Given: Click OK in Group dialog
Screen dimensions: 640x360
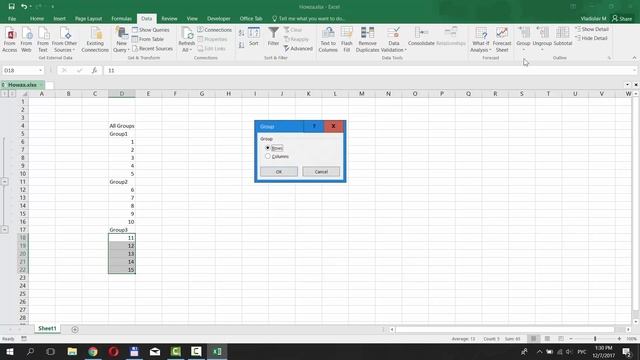Looking at the screenshot, I should [279, 172].
